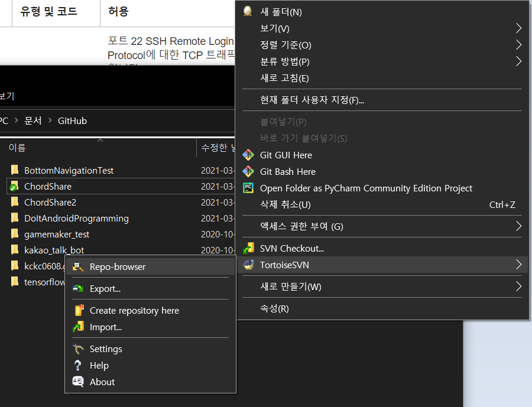Select the BottomNavigationTest folder name

[x=69, y=171]
